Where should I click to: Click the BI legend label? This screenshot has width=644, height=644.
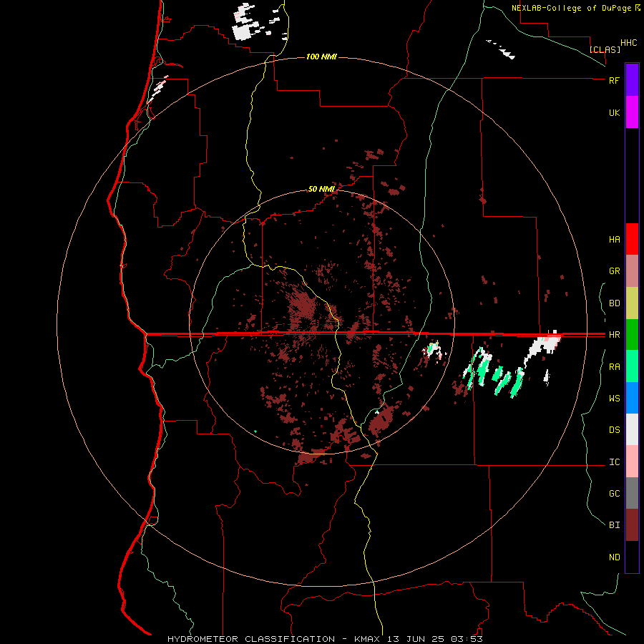(x=614, y=525)
